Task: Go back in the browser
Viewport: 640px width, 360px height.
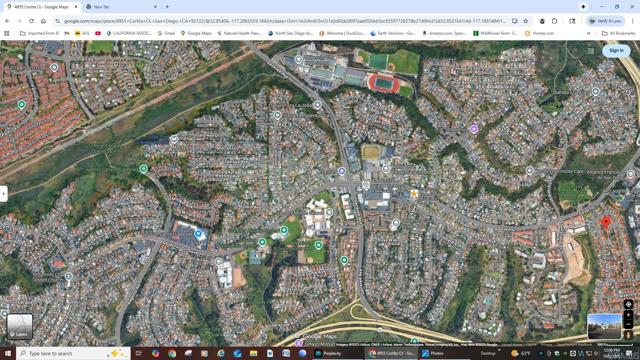Action: pos(7,21)
